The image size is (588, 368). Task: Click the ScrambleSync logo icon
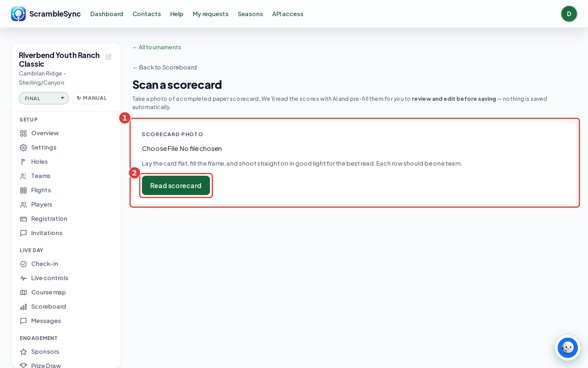point(18,14)
